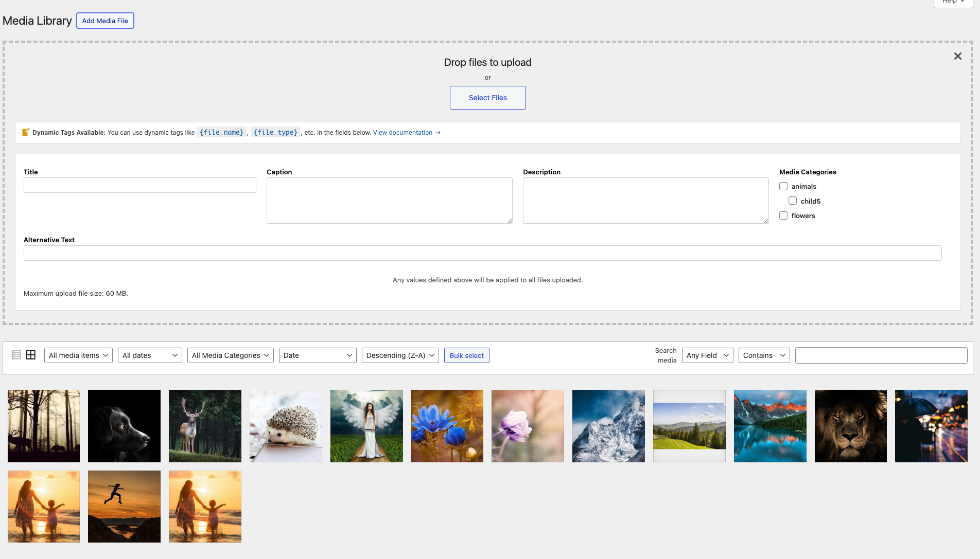The image size is (980, 559).
Task: Open the jumping silhouette sunset thumbnail
Action: [124, 507]
